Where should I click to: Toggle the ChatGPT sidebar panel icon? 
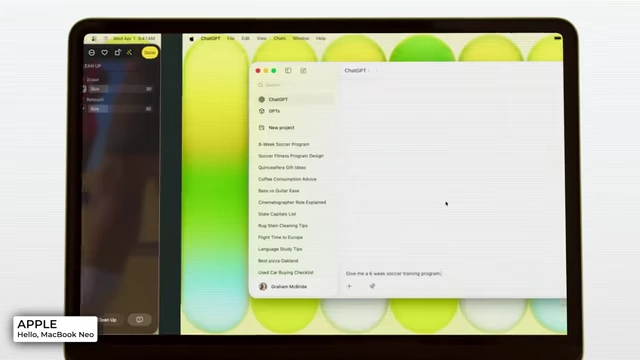tap(288, 71)
